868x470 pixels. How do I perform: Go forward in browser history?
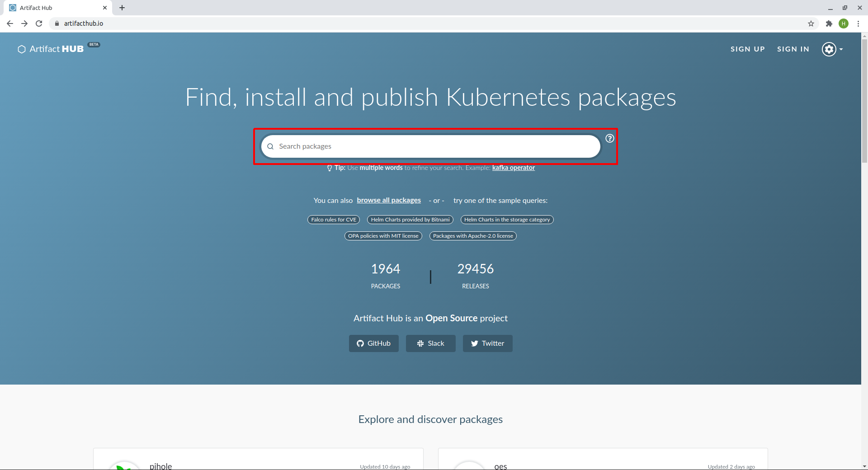click(x=24, y=23)
